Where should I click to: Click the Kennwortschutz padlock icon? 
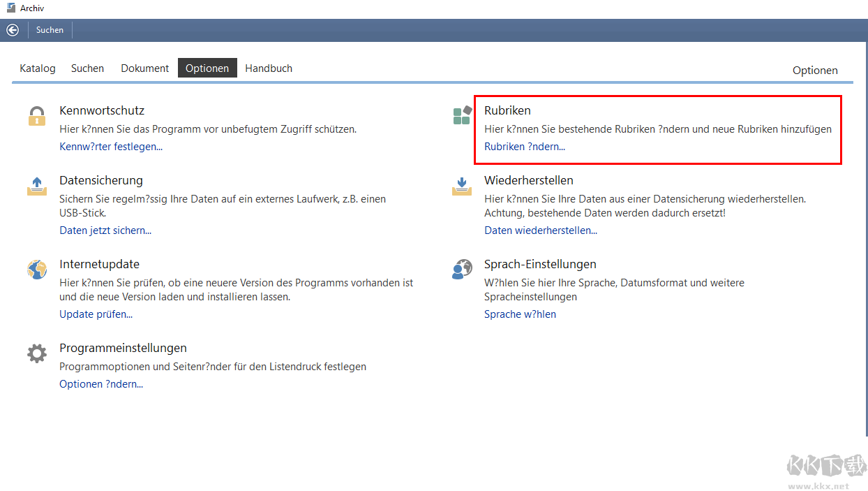[37, 116]
